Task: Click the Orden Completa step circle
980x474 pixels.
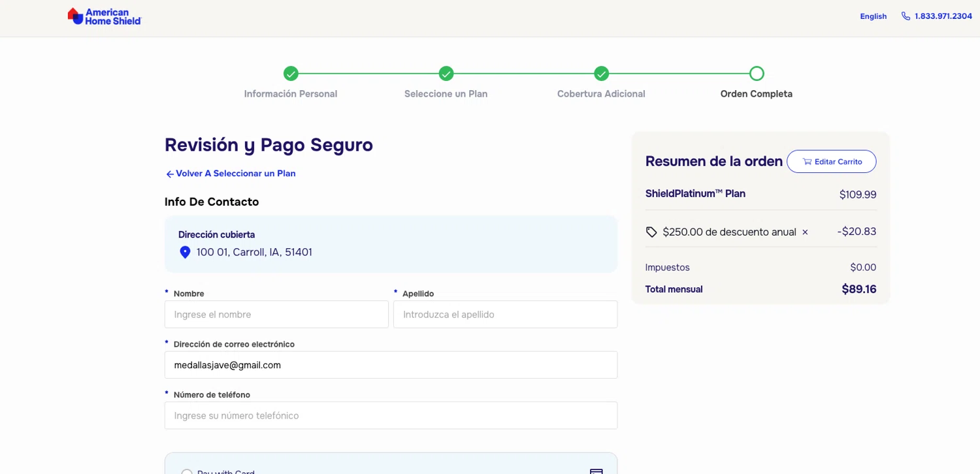Action: pyautogui.click(x=757, y=73)
